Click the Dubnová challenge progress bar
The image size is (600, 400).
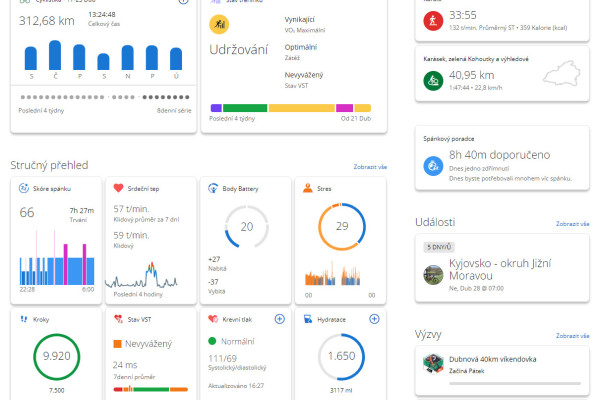tap(515, 383)
